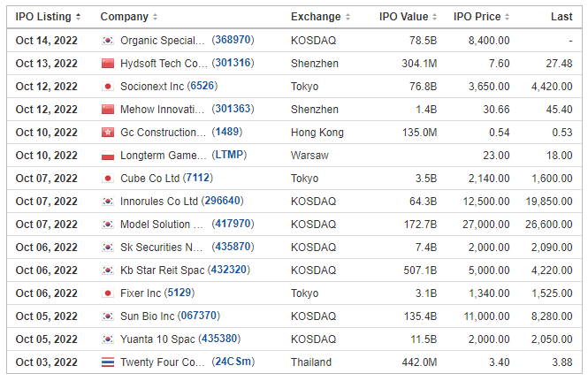Open Hydsoft Tech Co company link

click(164, 63)
